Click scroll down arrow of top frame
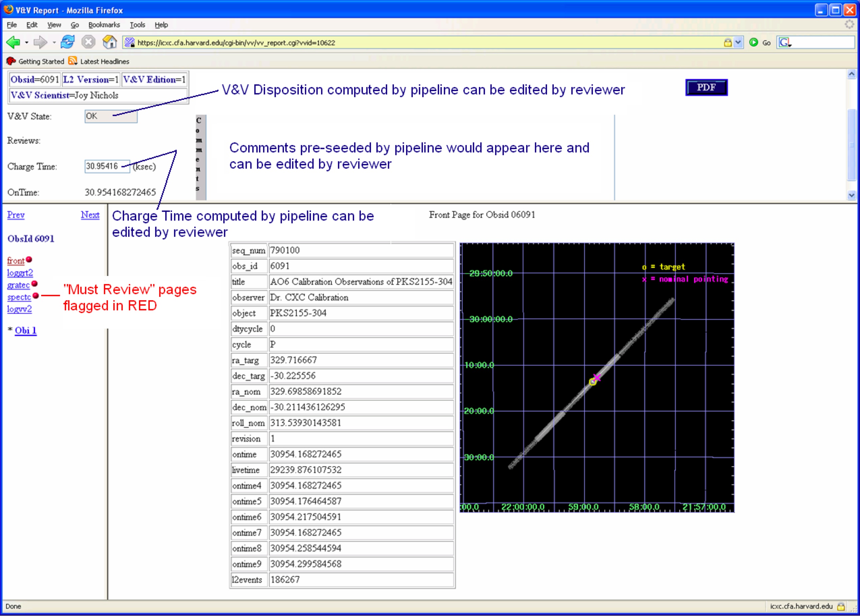This screenshot has width=860, height=616. pos(852,195)
